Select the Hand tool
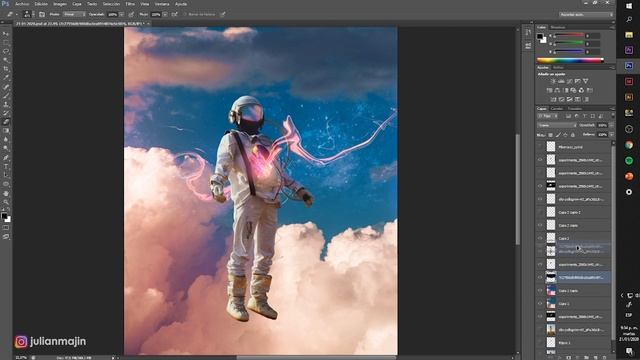 pyautogui.click(x=6, y=193)
